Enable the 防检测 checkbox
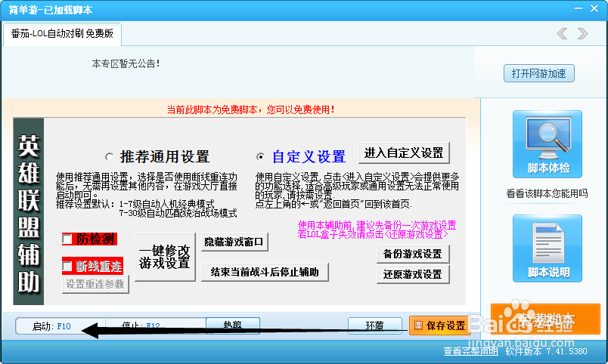Viewport: 608px width, 364px height. click(x=67, y=239)
